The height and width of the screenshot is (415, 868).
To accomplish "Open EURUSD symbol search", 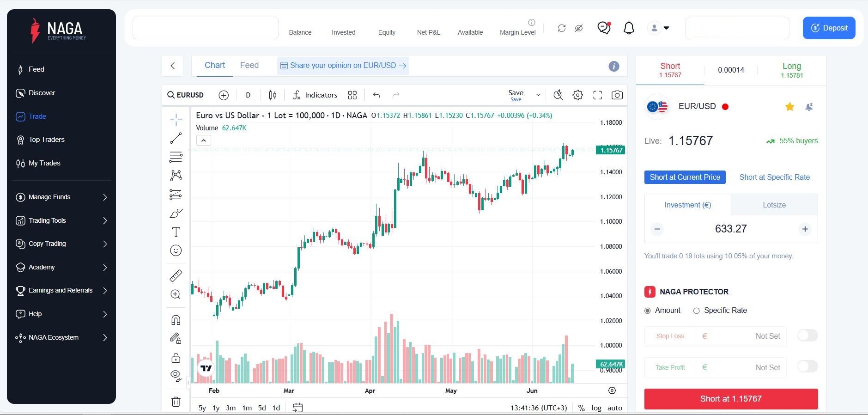I will pyautogui.click(x=186, y=95).
